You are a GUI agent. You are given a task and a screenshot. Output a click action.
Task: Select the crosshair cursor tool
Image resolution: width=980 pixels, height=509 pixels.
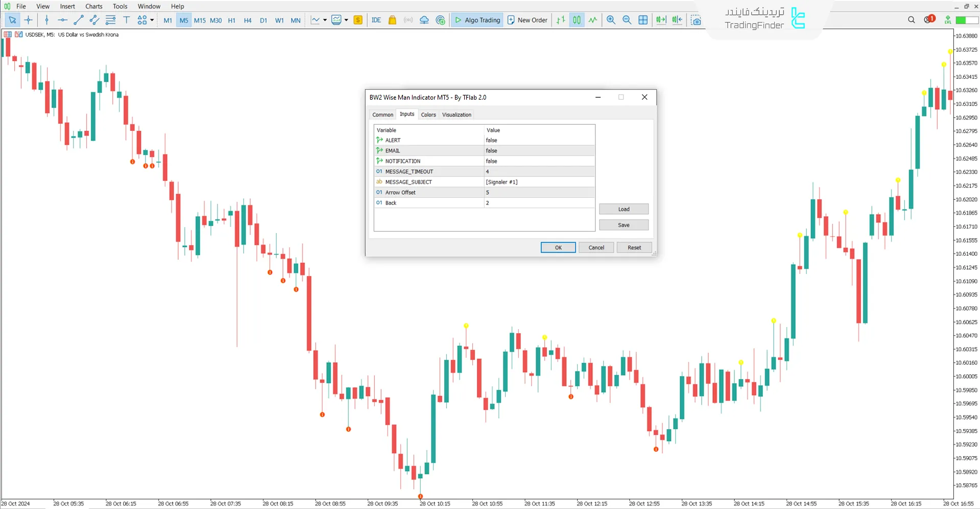pyautogui.click(x=29, y=20)
